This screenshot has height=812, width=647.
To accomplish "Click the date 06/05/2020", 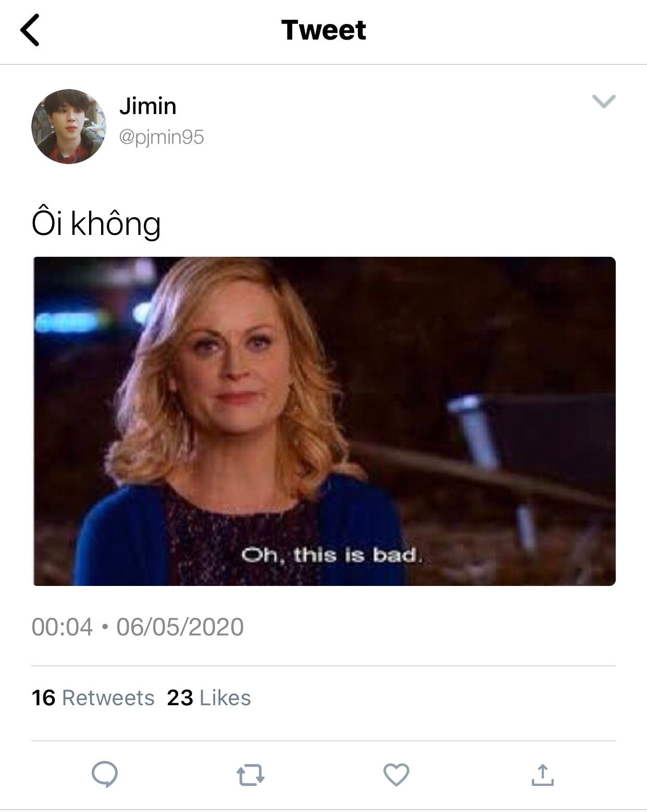I will tap(180, 627).
